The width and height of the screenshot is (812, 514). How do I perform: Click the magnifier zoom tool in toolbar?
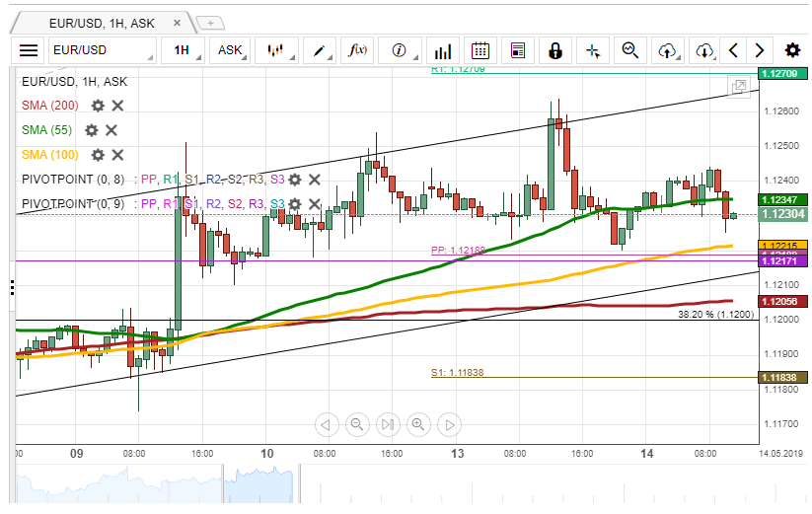629,50
